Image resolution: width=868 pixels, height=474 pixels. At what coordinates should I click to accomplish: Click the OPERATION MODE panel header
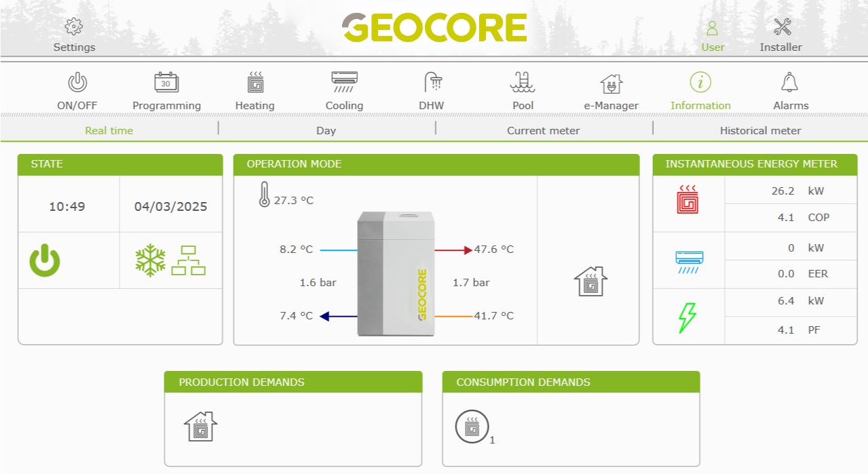(436, 165)
